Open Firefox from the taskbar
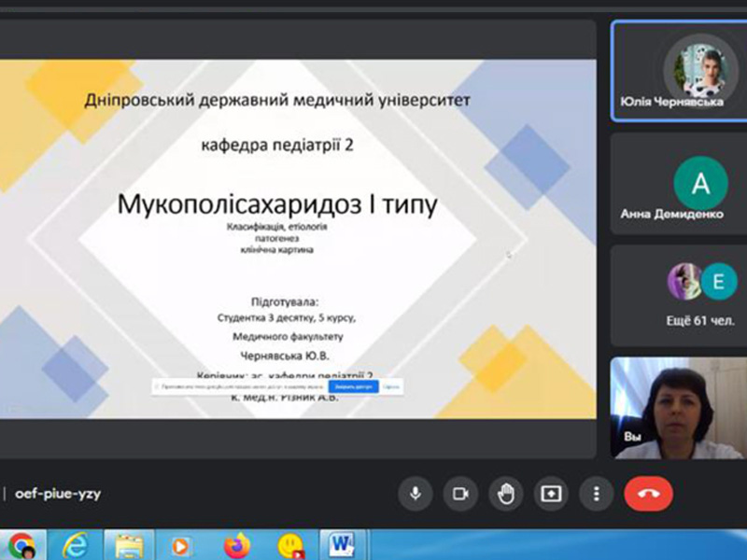 tap(238, 545)
